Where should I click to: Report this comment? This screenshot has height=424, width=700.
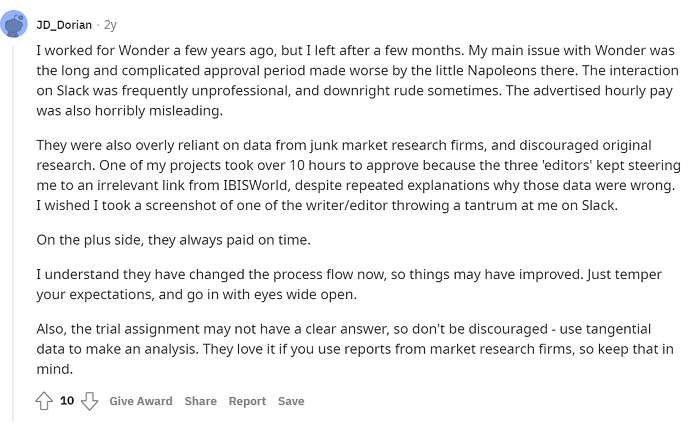247,401
